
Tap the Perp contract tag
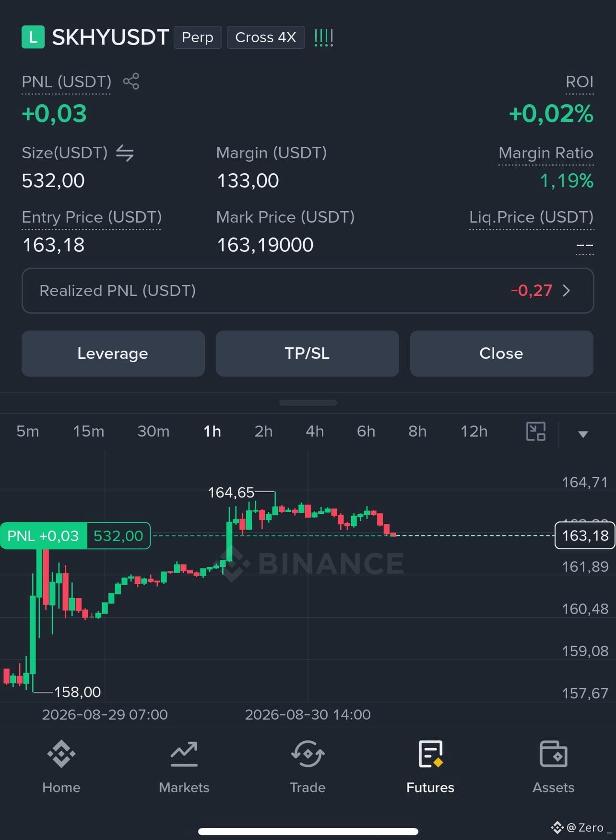198,37
